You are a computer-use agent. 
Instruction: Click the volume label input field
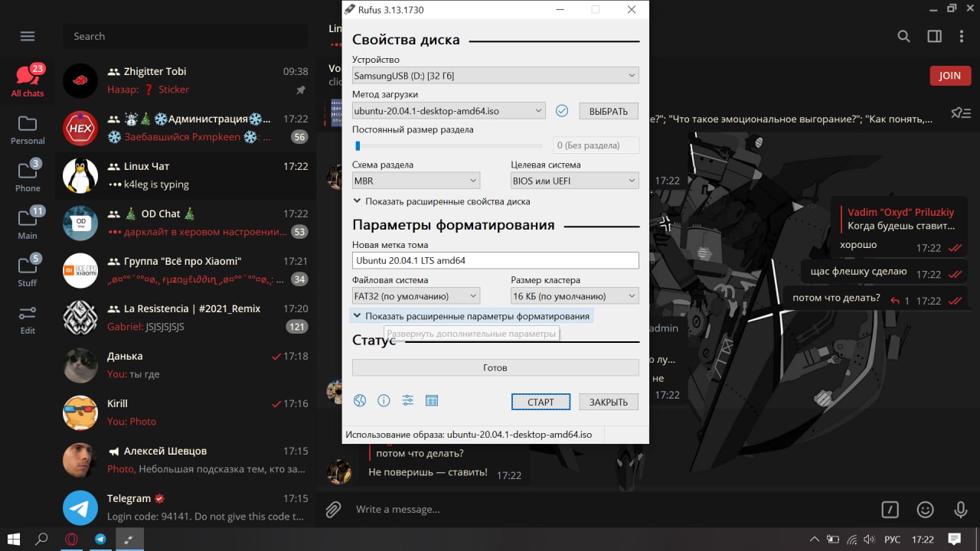pos(495,260)
